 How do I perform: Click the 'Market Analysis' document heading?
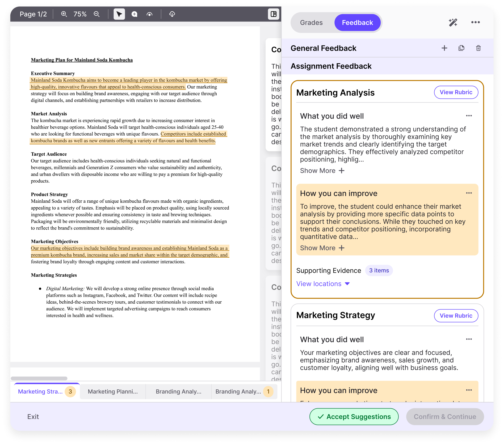pyautogui.click(x=49, y=114)
